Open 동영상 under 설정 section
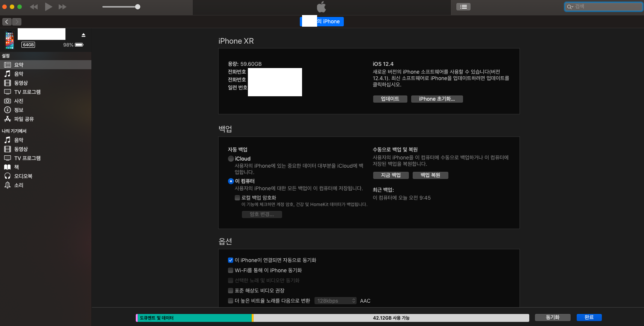 click(x=46, y=83)
